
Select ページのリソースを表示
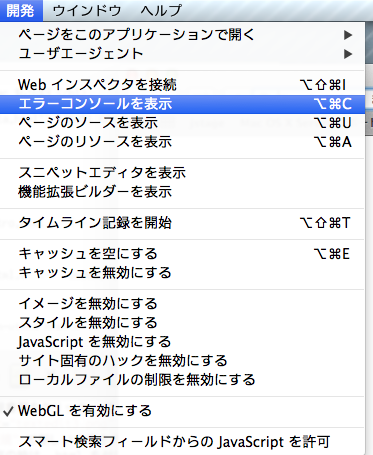point(182,142)
